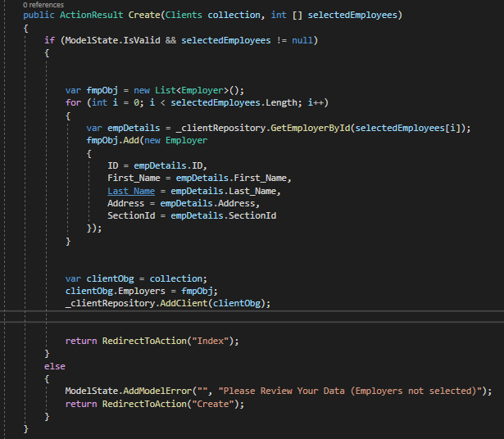Click the "Index" string literal
The height and width of the screenshot is (439, 504).
click(211, 341)
